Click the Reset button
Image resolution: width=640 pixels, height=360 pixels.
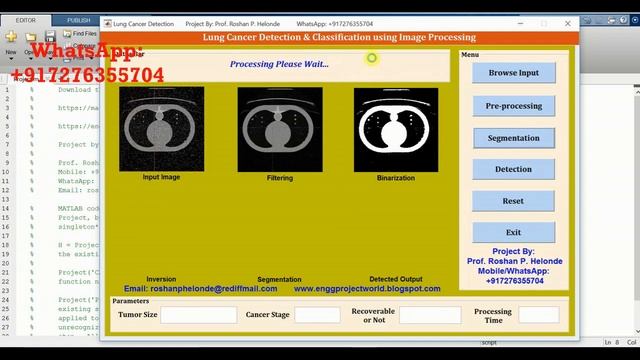click(x=513, y=201)
